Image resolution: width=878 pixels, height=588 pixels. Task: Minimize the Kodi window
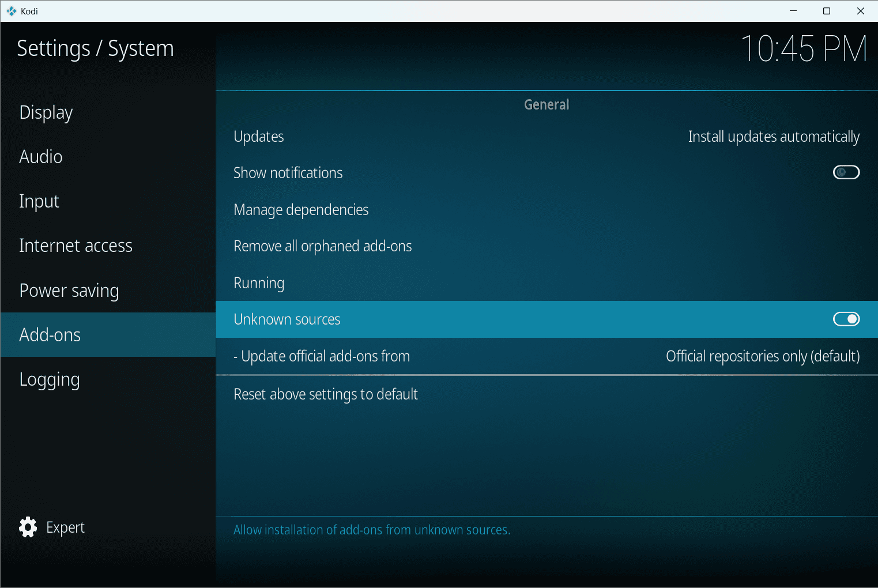coord(793,11)
